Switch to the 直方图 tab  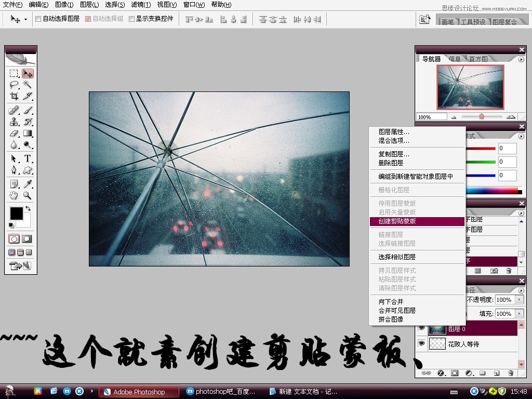(478, 59)
